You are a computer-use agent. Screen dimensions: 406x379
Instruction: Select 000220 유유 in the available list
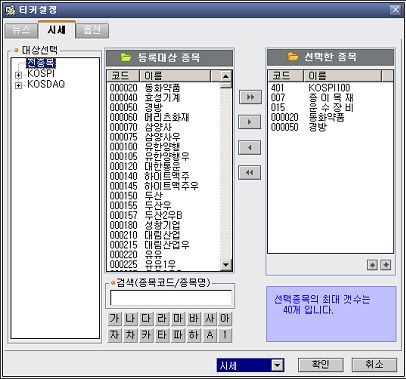click(163, 255)
